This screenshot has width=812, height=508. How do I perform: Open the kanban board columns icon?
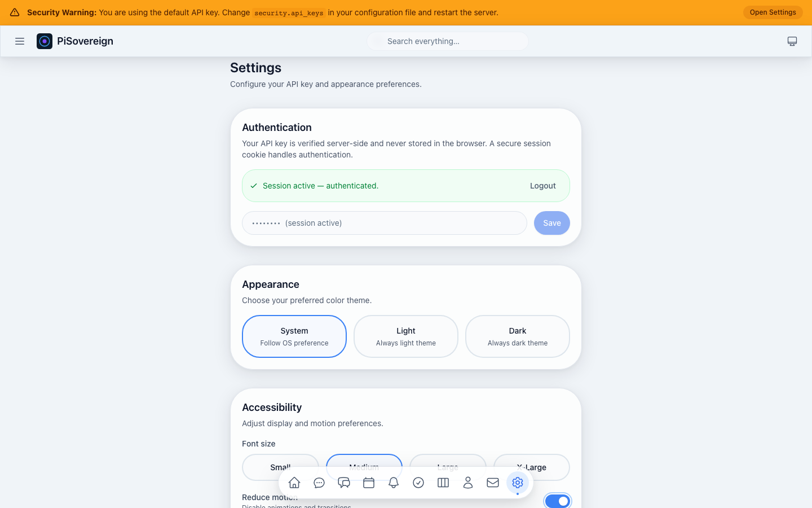pos(443,483)
